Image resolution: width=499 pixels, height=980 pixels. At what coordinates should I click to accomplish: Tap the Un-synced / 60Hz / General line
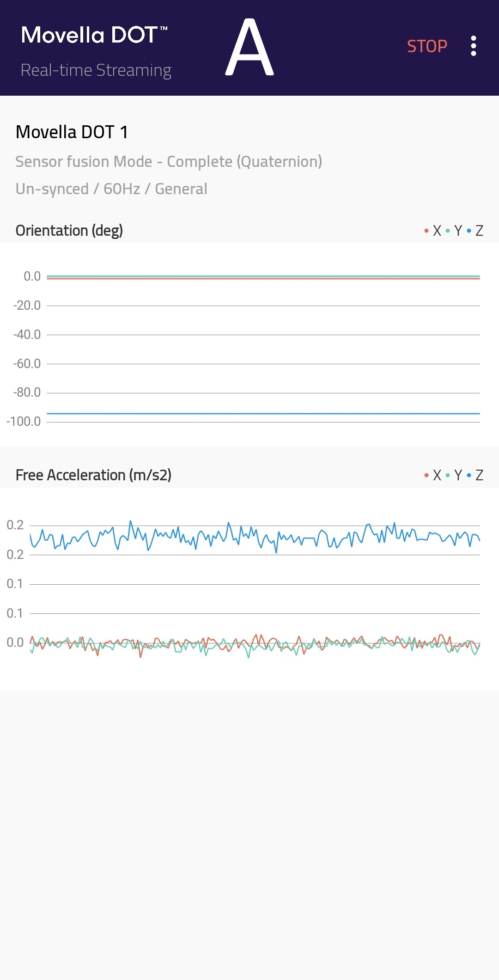[x=111, y=189]
